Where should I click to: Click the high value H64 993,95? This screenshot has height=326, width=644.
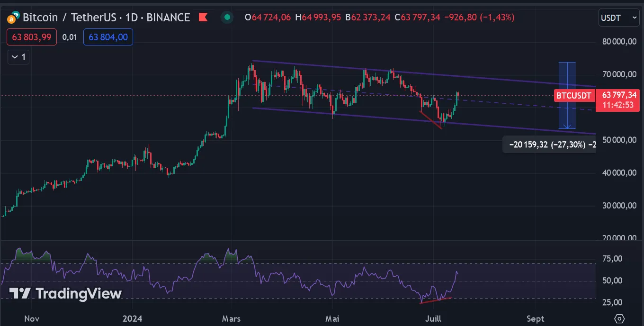tap(317, 18)
